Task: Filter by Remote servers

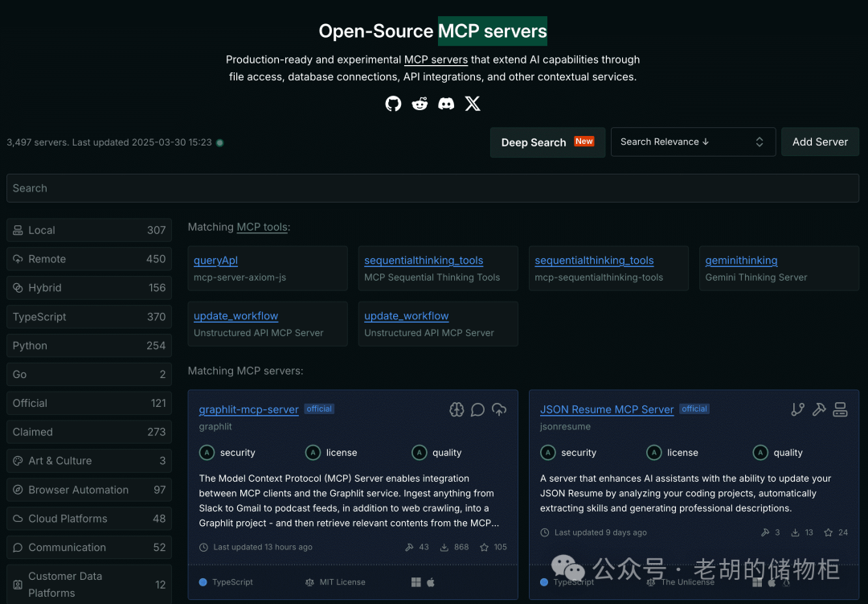Action: point(89,259)
